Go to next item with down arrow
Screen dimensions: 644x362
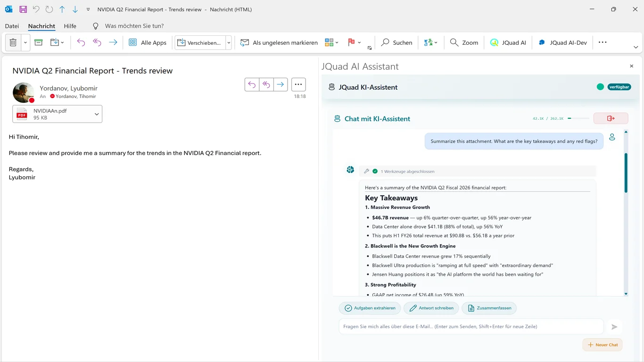coord(75,9)
